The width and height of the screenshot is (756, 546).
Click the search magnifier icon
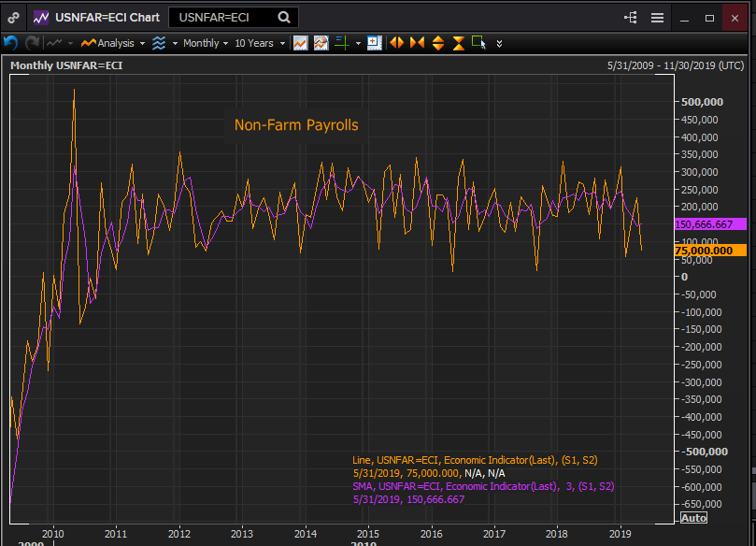(x=284, y=17)
